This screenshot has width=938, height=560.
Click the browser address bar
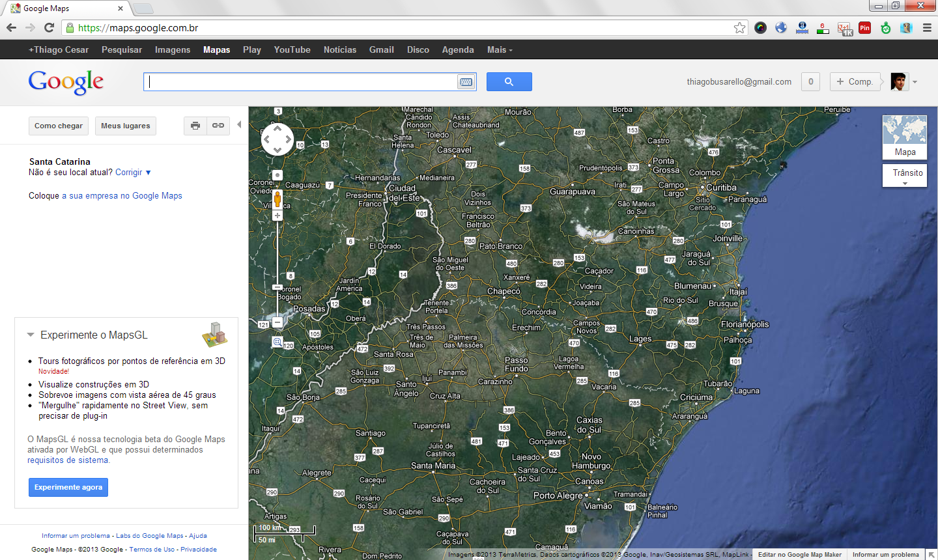(404, 27)
